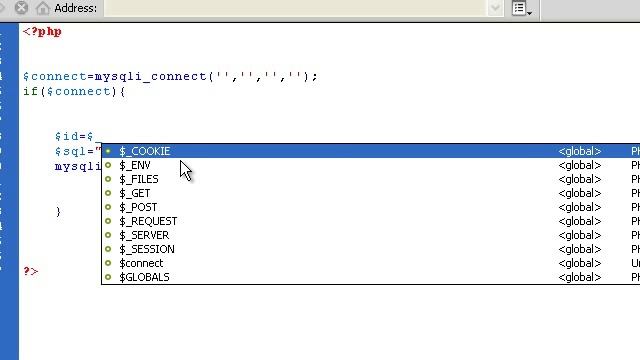Click the bullet icon next to $_POST
Viewport: 640px width, 360px height.
(108, 207)
